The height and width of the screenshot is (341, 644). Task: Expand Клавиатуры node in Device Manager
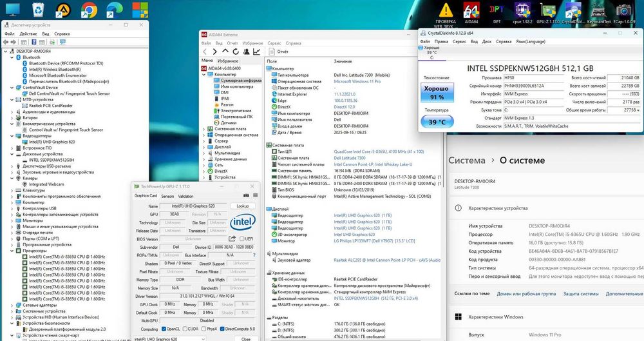[12, 190]
